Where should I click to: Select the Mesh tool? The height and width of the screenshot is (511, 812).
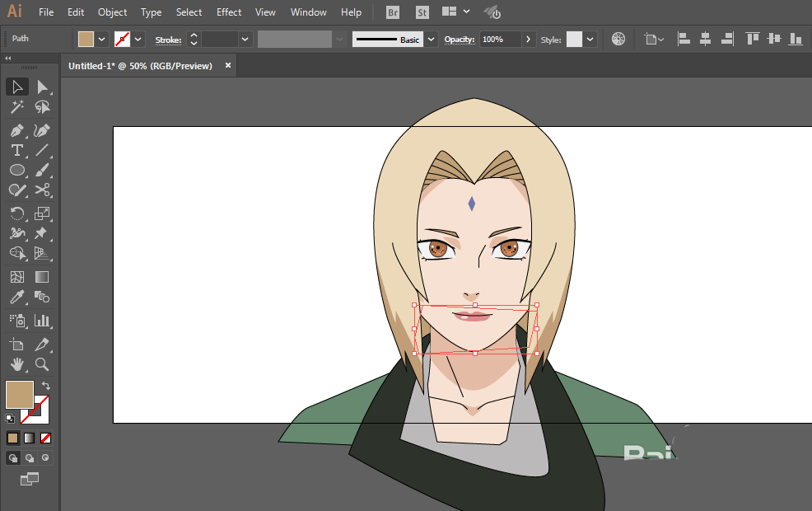tap(17, 277)
